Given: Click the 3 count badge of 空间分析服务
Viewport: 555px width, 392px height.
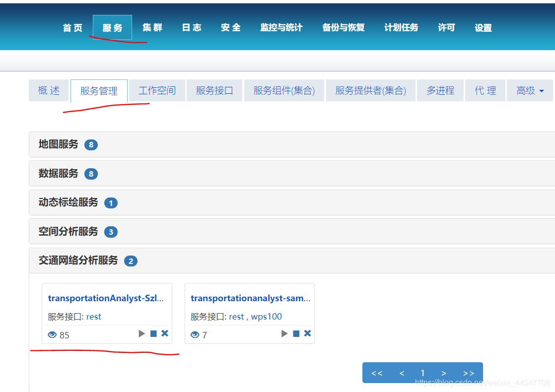Looking at the screenshot, I should [x=111, y=232].
